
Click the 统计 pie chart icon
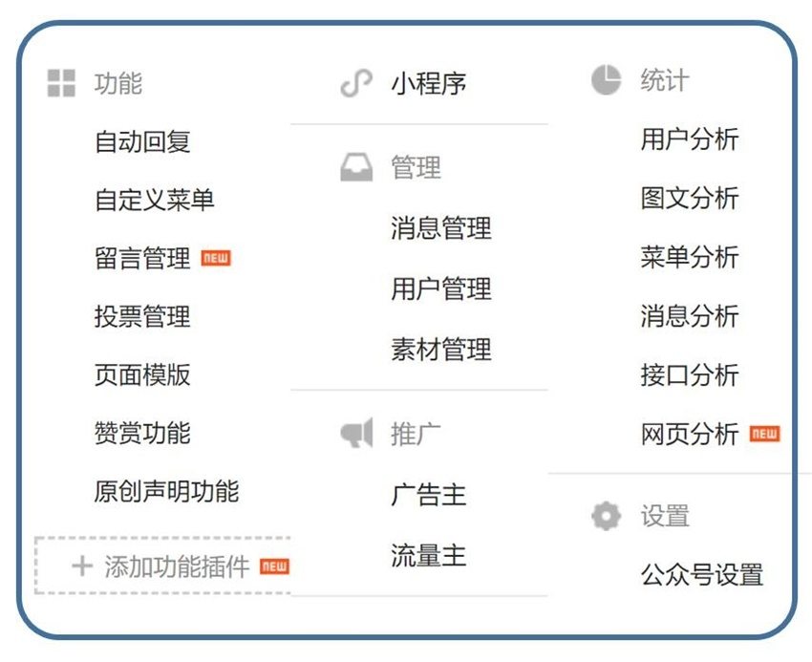coord(606,80)
